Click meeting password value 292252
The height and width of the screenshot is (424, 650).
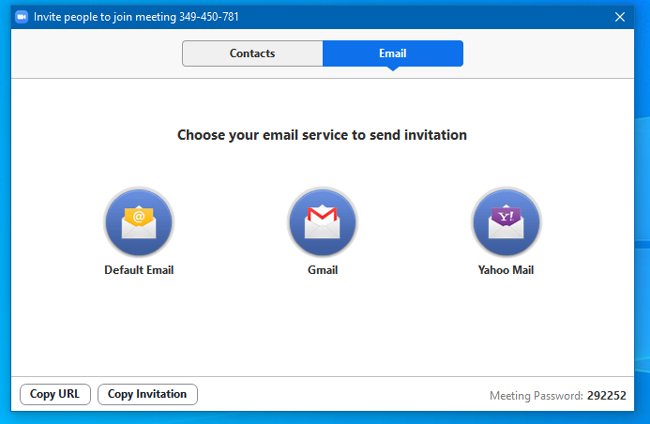tap(606, 396)
